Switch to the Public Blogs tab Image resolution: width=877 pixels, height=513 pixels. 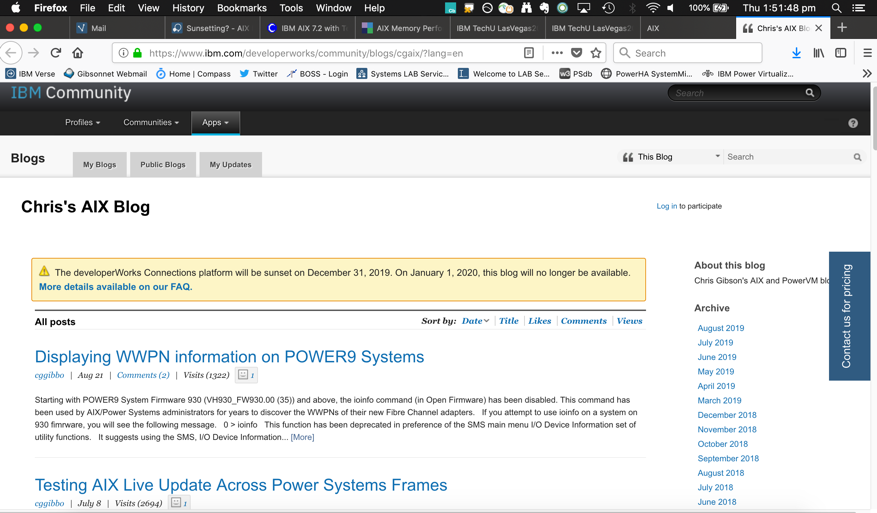tap(162, 165)
